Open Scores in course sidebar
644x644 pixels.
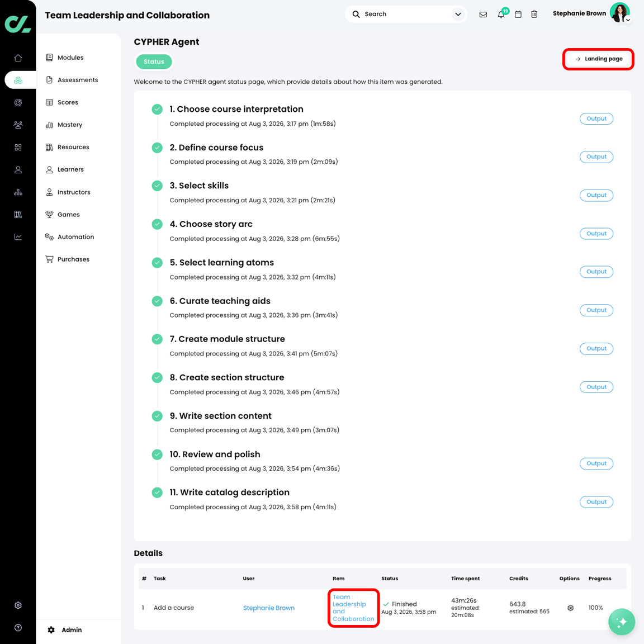[62, 102]
